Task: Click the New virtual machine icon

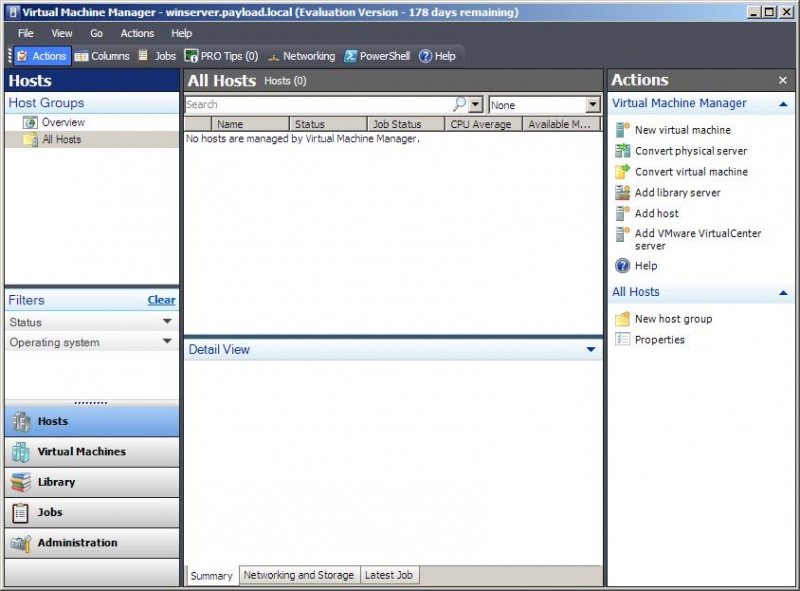Action: click(622, 130)
